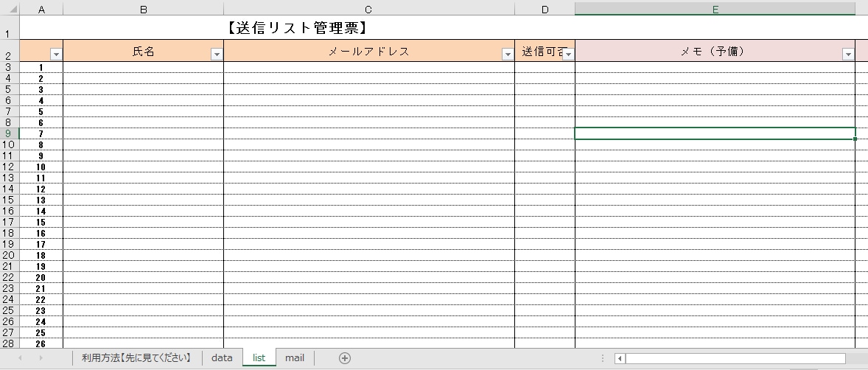Click the new sheet plus icon
The height and width of the screenshot is (370, 868).
(344, 357)
